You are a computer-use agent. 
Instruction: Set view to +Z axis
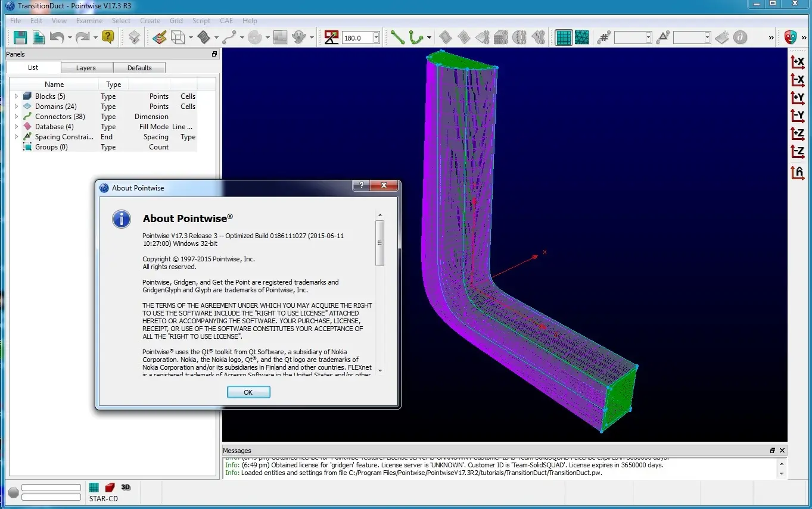tap(798, 133)
